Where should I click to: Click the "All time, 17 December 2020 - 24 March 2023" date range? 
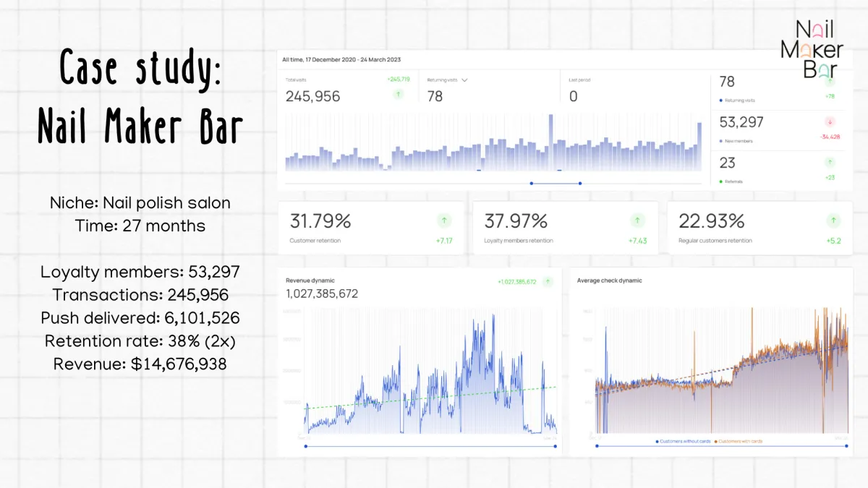coord(341,59)
